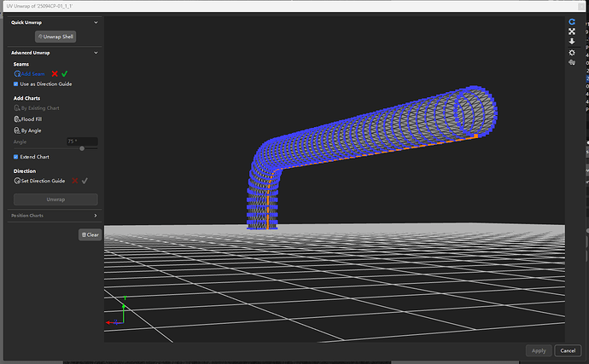Cancel seam with the red X

pos(55,74)
